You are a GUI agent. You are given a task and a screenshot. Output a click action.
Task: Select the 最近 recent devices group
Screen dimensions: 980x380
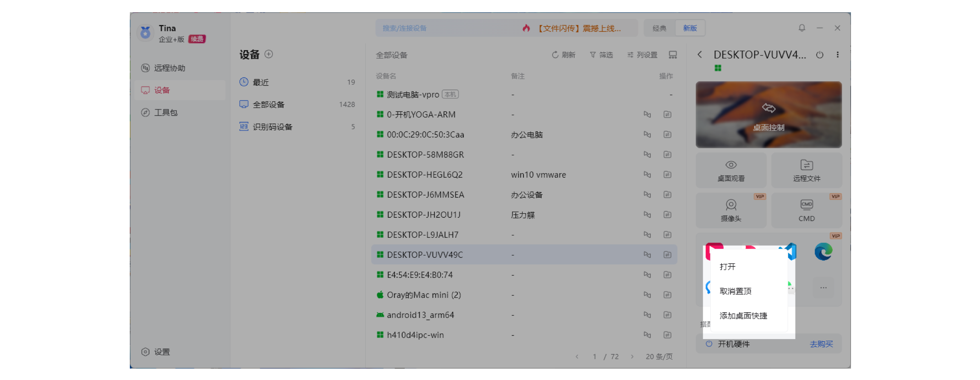pos(297,82)
